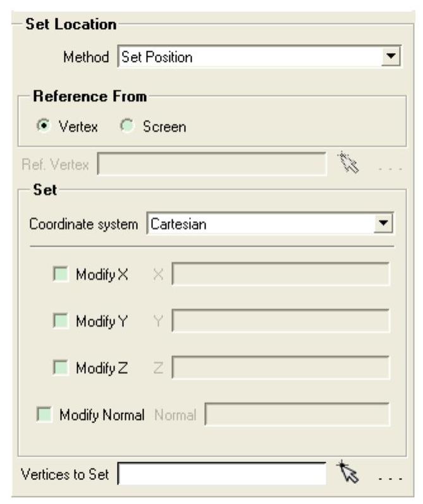Click the X coordinate input field
The width and height of the screenshot is (423, 504).
coord(281,274)
